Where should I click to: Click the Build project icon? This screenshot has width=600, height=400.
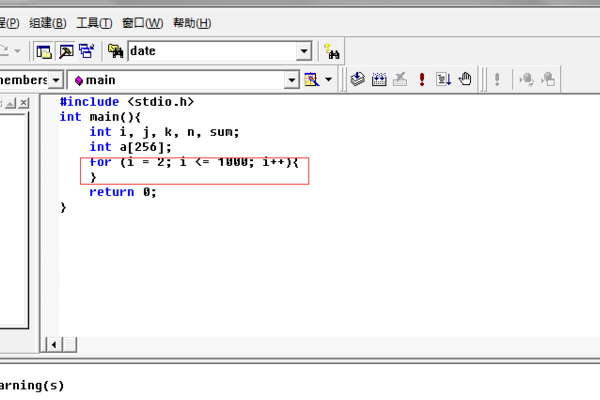point(379,79)
